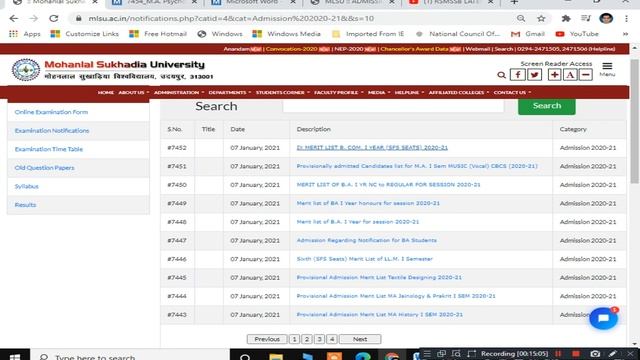This screenshot has width=640, height=360.
Task: Open Merit List Textile Designing 2020-21 link
Action: pyautogui.click(x=379, y=278)
